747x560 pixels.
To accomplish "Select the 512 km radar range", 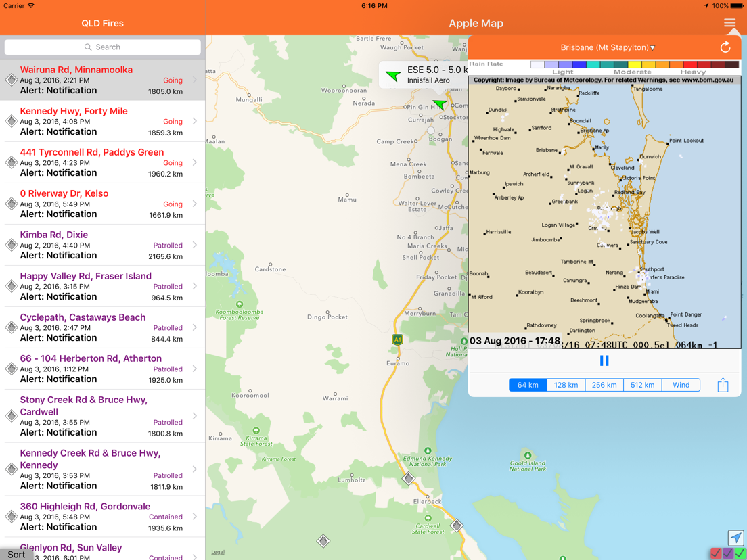I will coord(643,385).
